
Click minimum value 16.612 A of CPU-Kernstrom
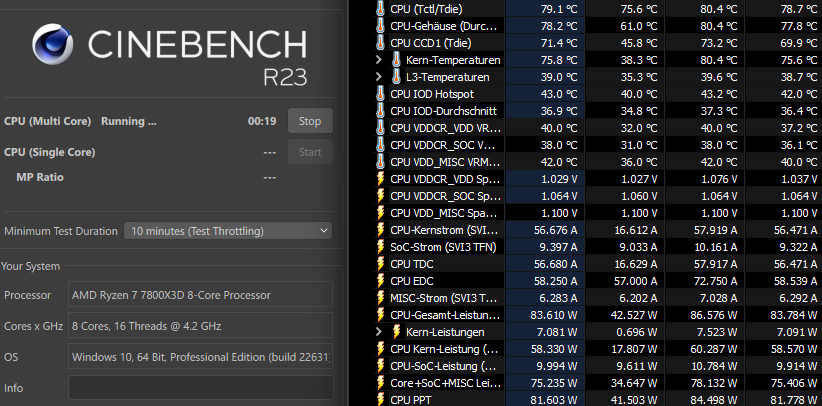[x=636, y=230]
